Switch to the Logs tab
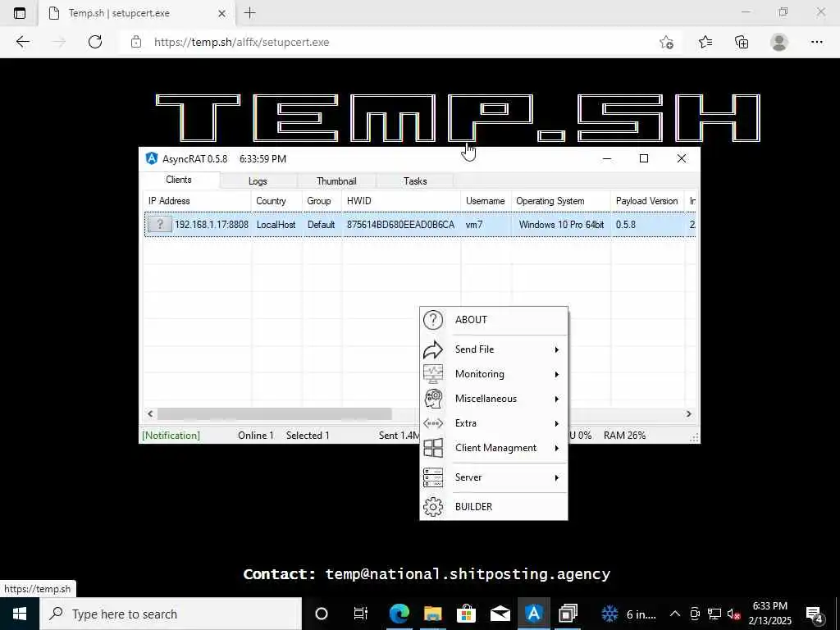Image resolution: width=840 pixels, height=630 pixels. point(258,181)
